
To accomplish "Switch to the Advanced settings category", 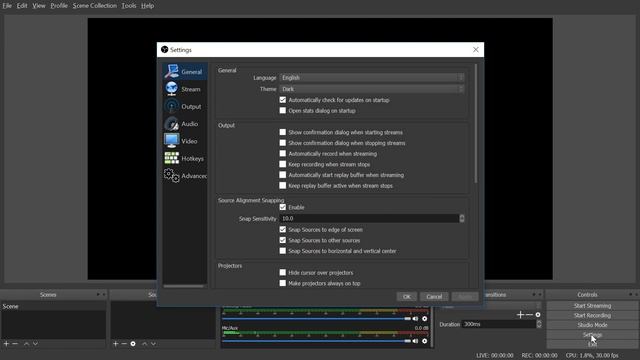I will (185, 176).
